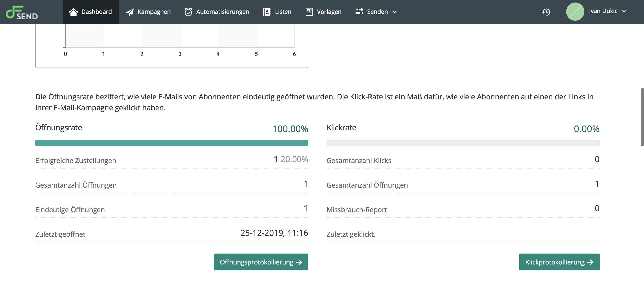The height and width of the screenshot is (307, 644).
Task: Expand the Ivan Dukic user chevron
Action: (x=624, y=11)
